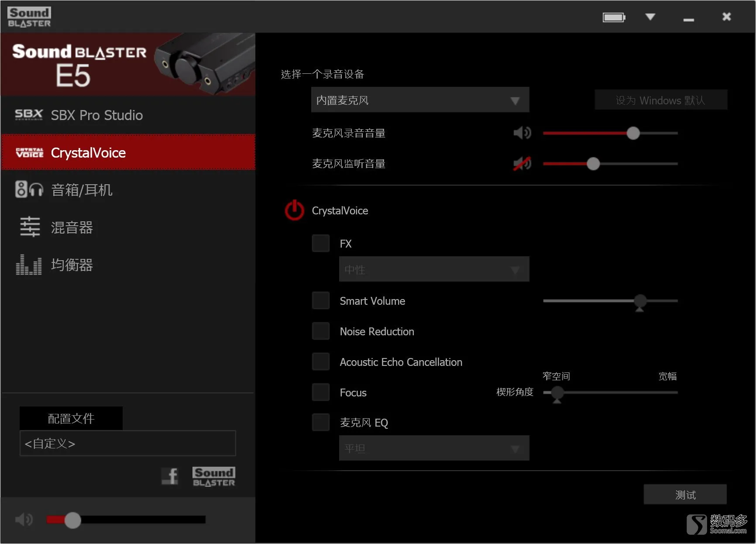The width and height of the screenshot is (756, 544).
Task: Open the title bar dropdown triangle menu
Action: (x=650, y=17)
